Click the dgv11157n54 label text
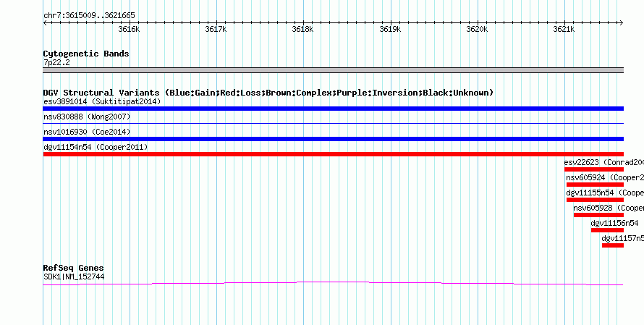644x325 pixels. 623,238
